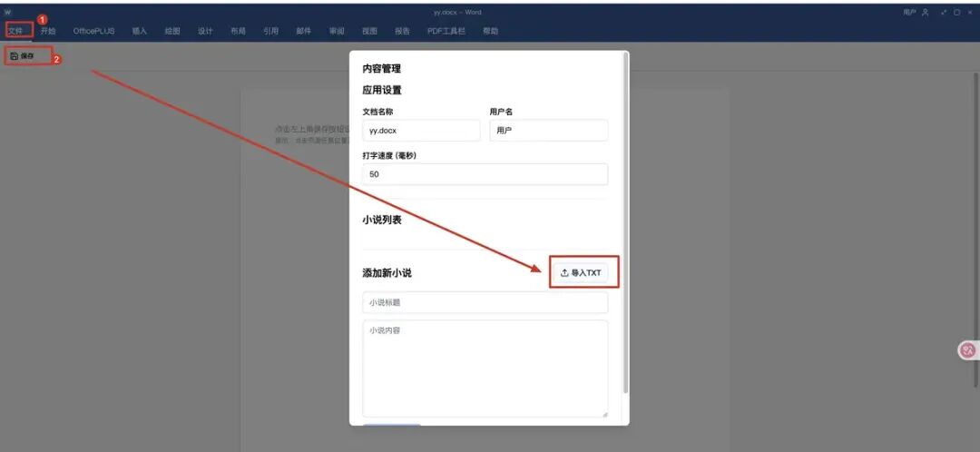This screenshot has height=452, width=980.
Task: Click the 用户 name in title bar
Action: [x=909, y=12]
